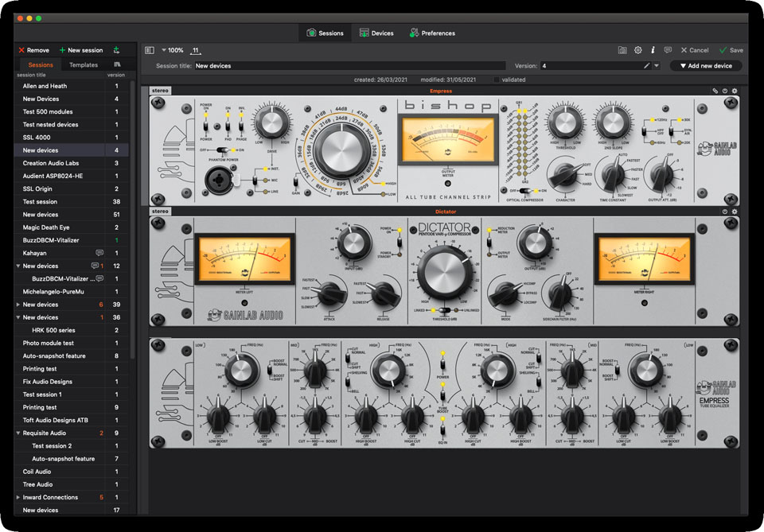This screenshot has height=532, width=764.
Task: Collapse the Requisite Audio group
Action: [18, 433]
